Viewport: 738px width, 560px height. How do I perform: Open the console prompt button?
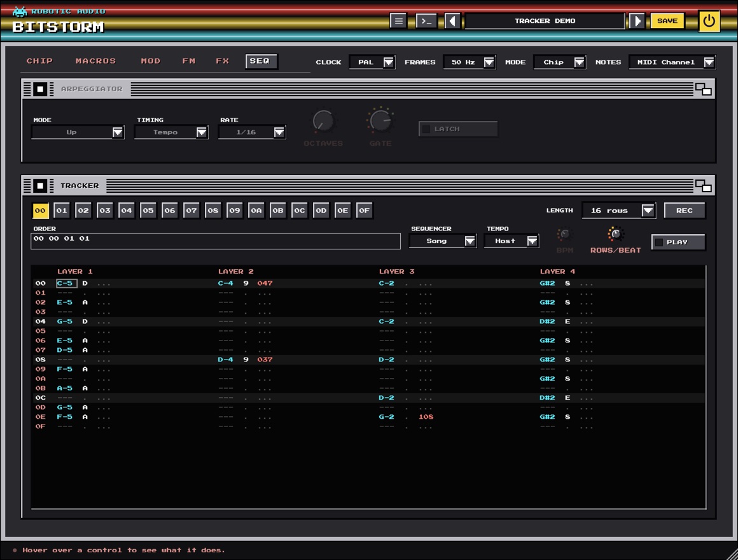tap(426, 21)
